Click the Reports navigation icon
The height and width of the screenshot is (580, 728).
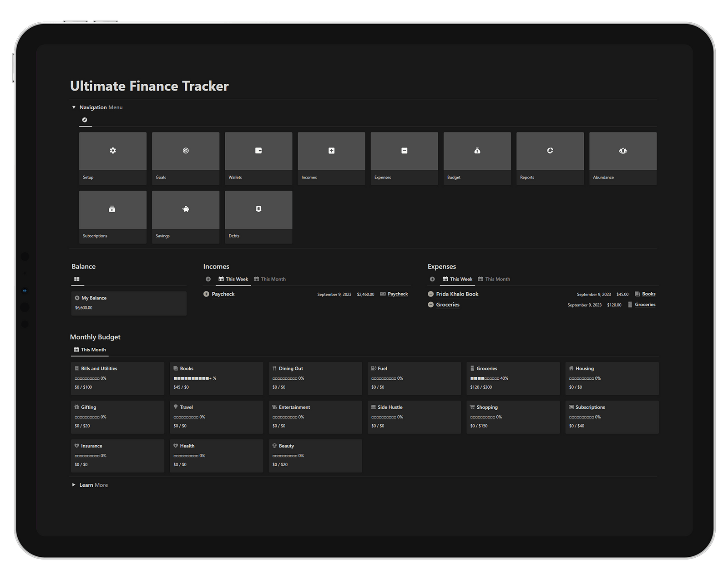[x=550, y=151]
